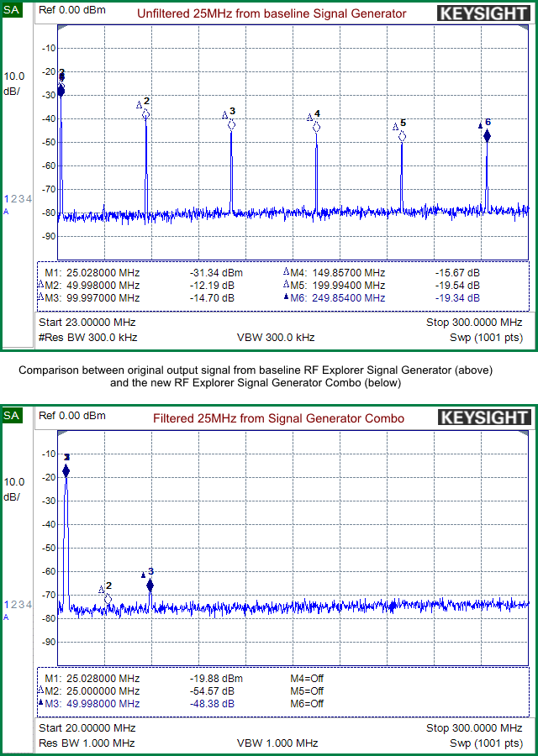Click marker 2 diamond at 49.998 MHz in Unfiltered plot
538x756 pixels.
(x=145, y=114)
